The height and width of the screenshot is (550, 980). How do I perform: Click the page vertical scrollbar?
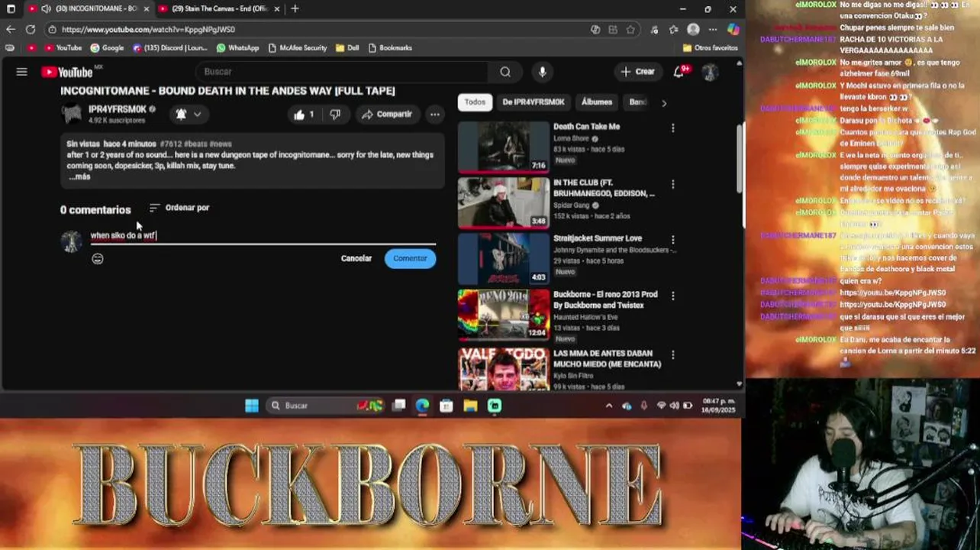(x=740, y=159)
